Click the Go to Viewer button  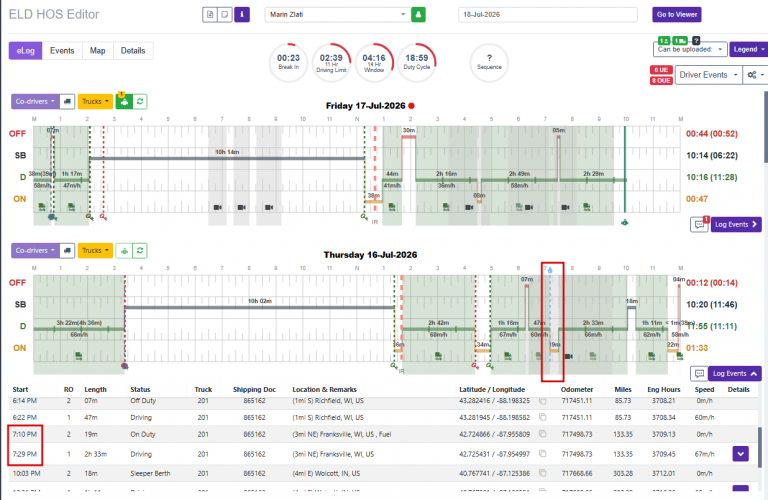(676, 15)
